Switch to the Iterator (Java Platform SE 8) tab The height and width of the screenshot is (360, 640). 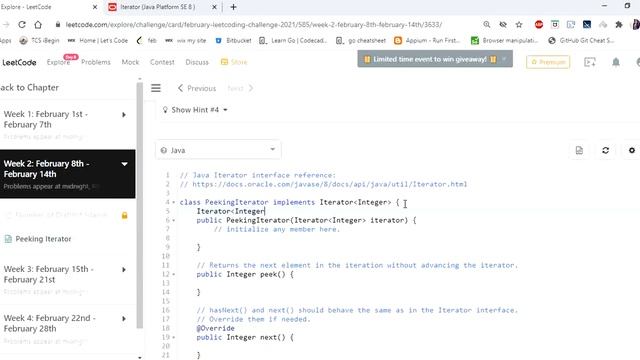click(158, 7)
